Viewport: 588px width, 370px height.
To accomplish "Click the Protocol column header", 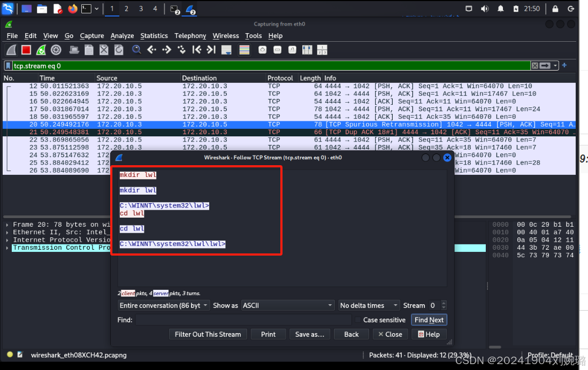I will 282,78.
